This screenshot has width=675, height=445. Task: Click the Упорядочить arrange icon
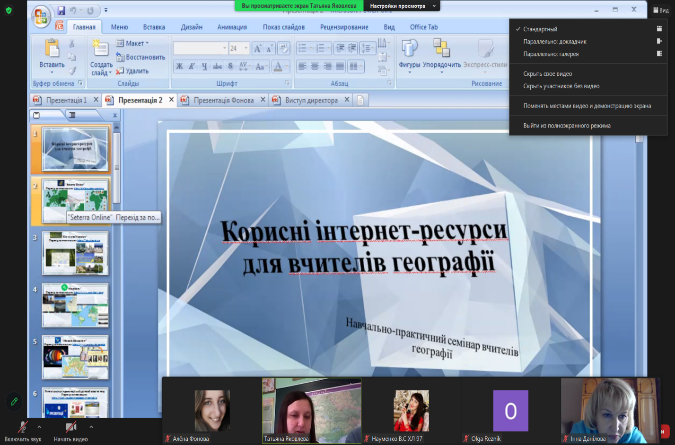click(x=441, y=50)
